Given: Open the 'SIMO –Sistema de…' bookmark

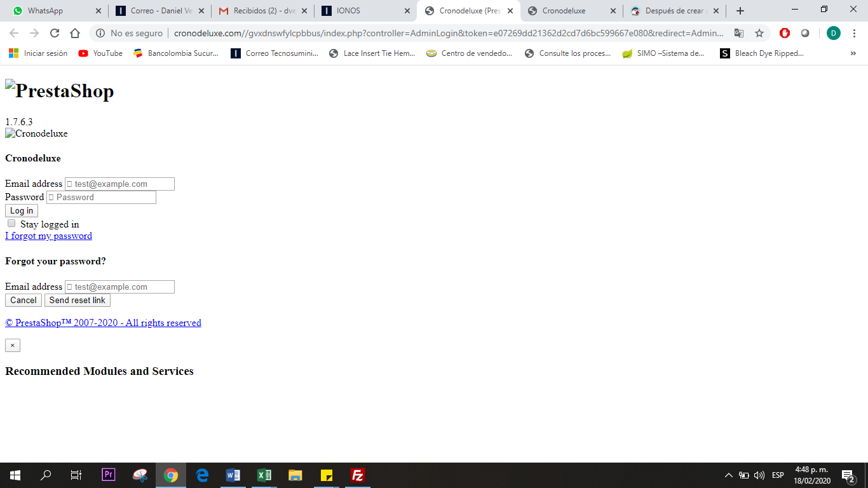Looking at the screenshot, I should coord(663,53).
